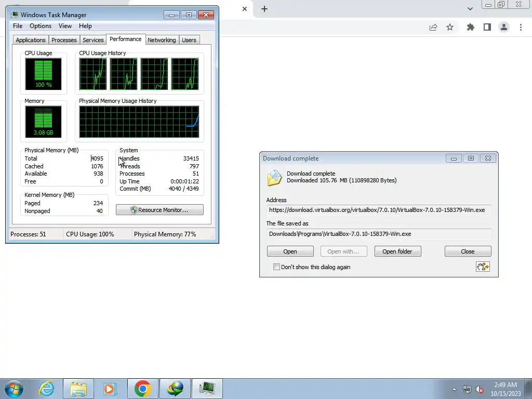Click Processes: 51 in status bar
532x399 pixels.
(x=28, y=234)
